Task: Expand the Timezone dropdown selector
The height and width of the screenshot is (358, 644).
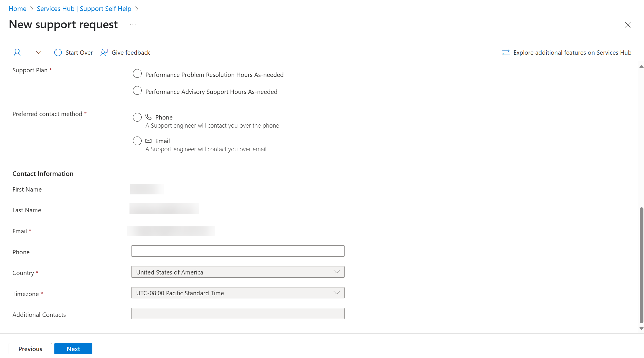Action: click(336, 292)
